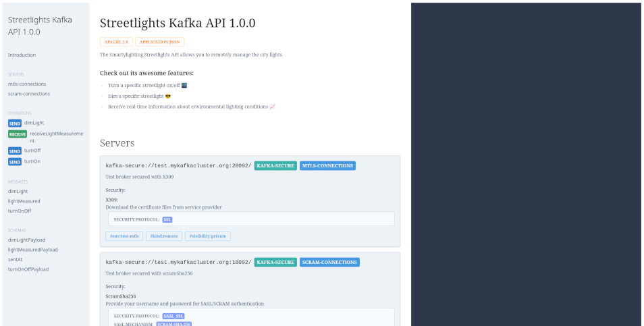The height and width of the screenshot is (326, 644).
Task: Open dimLight send operation in sidebar
Action: click(34, 123)
